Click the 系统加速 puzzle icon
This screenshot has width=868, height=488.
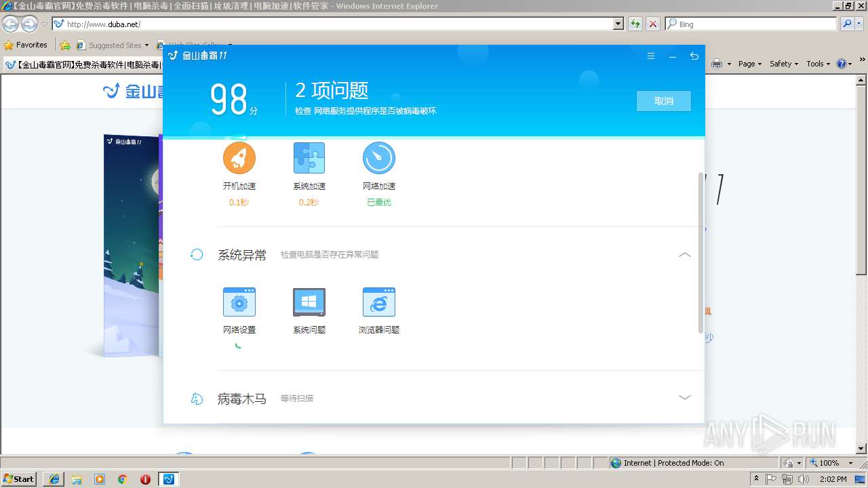tap(309, 158)
